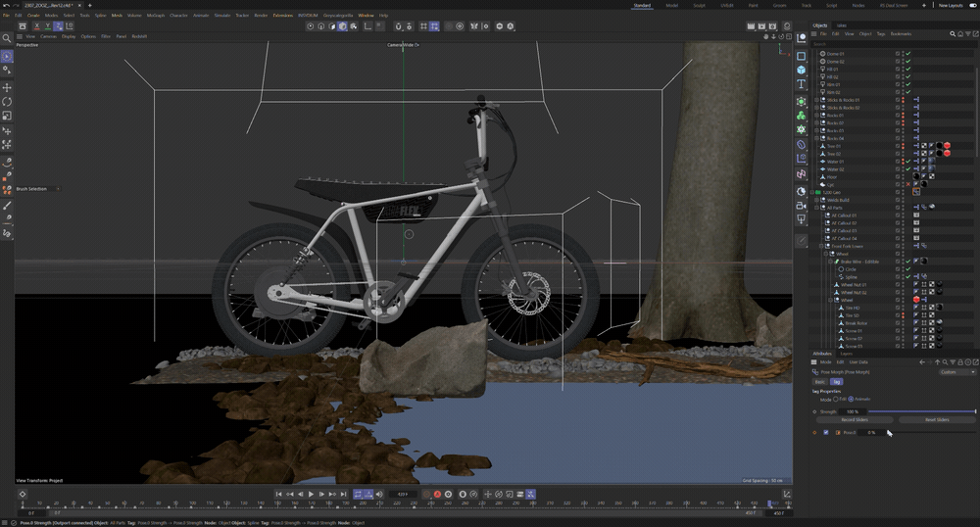Viewport: 980px width, 527px height.
Task: Adjust the Pose.0 slider
Action: (931, 432)
